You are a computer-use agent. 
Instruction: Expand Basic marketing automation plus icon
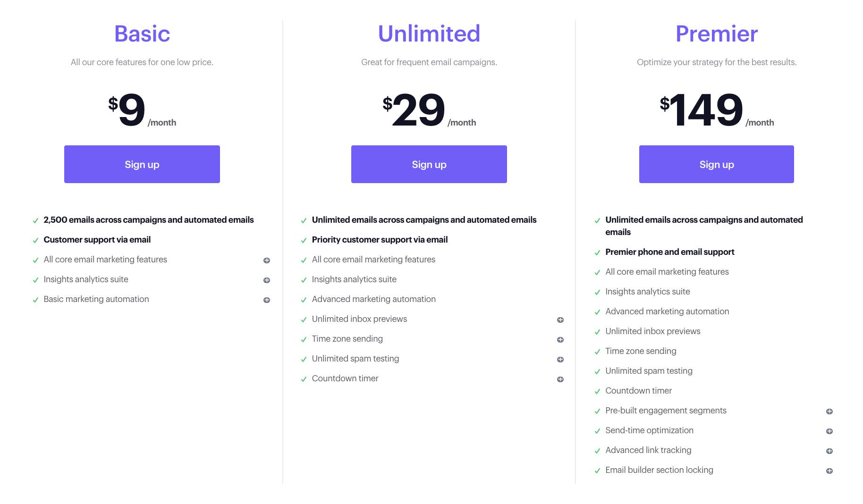point(267,300)
